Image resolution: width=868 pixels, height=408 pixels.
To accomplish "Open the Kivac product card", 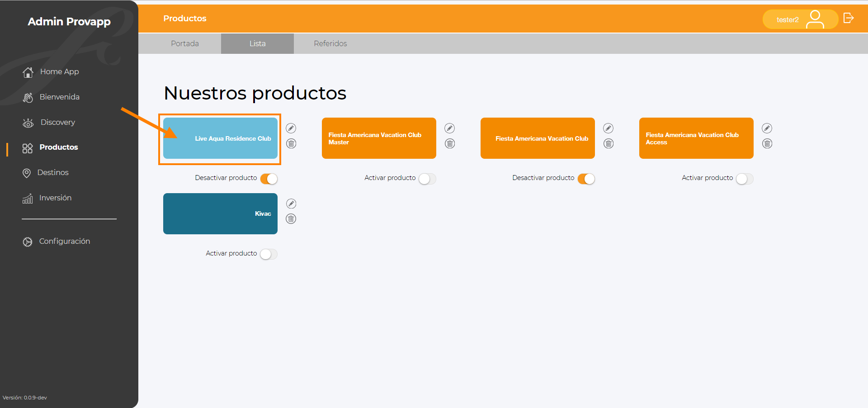I will tap(220, 213).
